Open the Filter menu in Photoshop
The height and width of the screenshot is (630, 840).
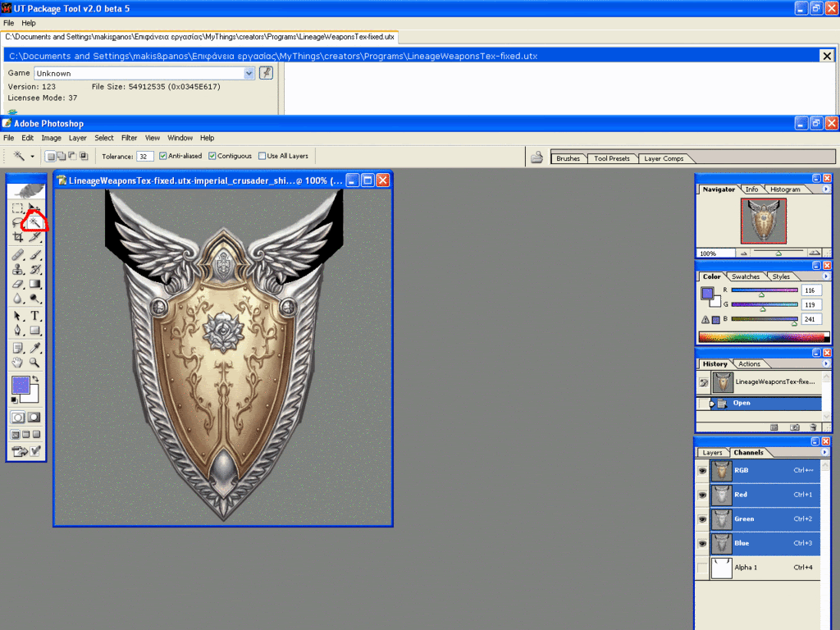point(129,138)
